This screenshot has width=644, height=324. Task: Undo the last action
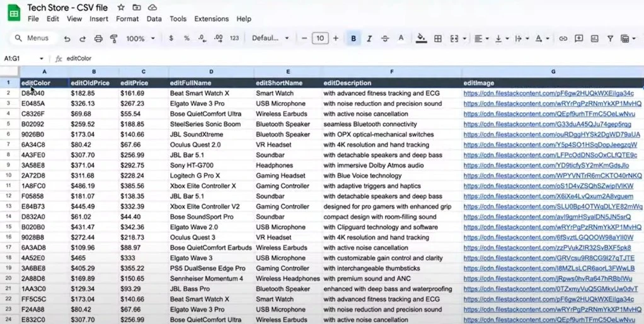(67, 38)
